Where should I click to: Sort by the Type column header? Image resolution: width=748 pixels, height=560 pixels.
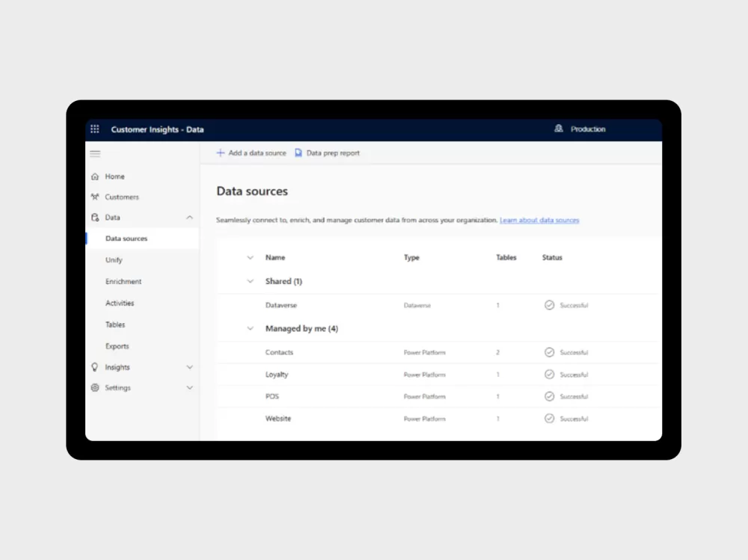pyautogui.click(x=411, y=258)
